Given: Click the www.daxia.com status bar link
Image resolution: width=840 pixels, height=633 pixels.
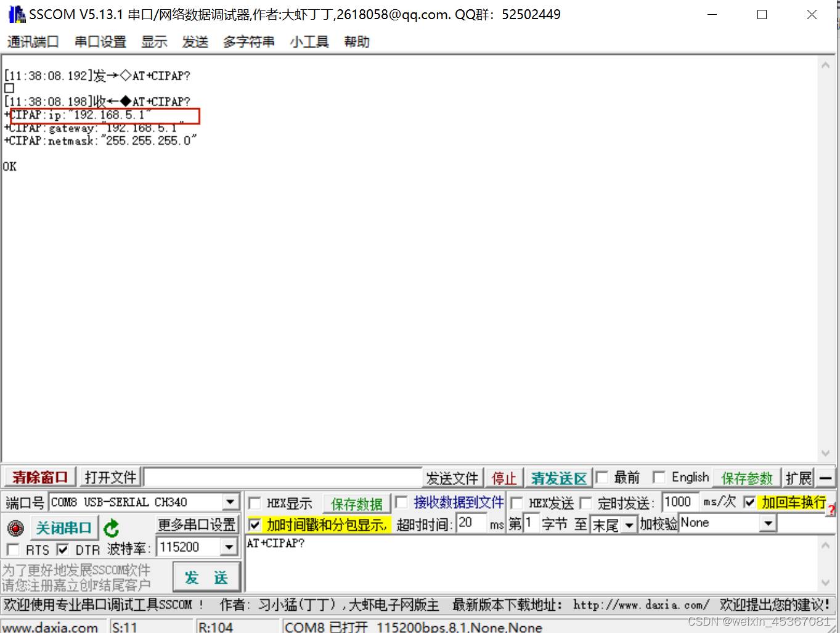Looking at the screenshot, I should pos(50,627).
